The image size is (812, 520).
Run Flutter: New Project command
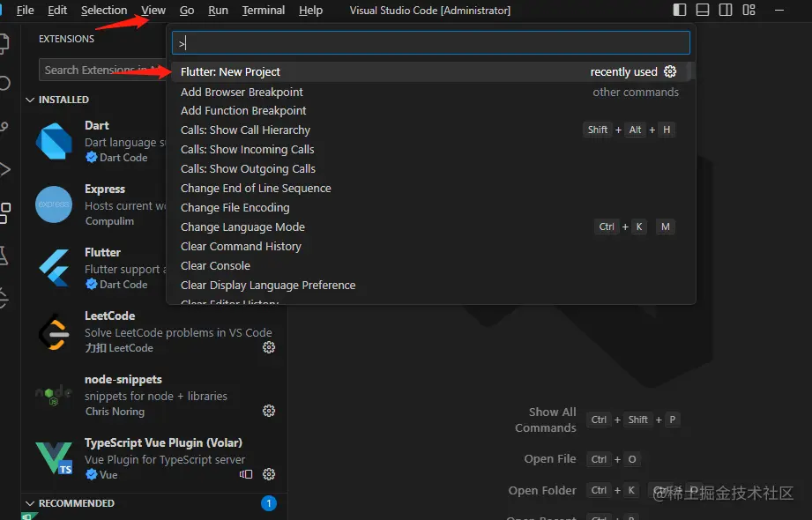coord(431,71)
